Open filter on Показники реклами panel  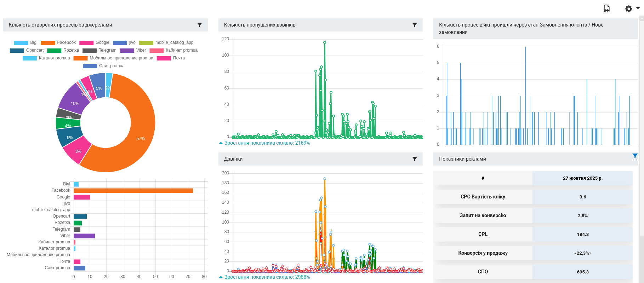(x=635, y=156)
